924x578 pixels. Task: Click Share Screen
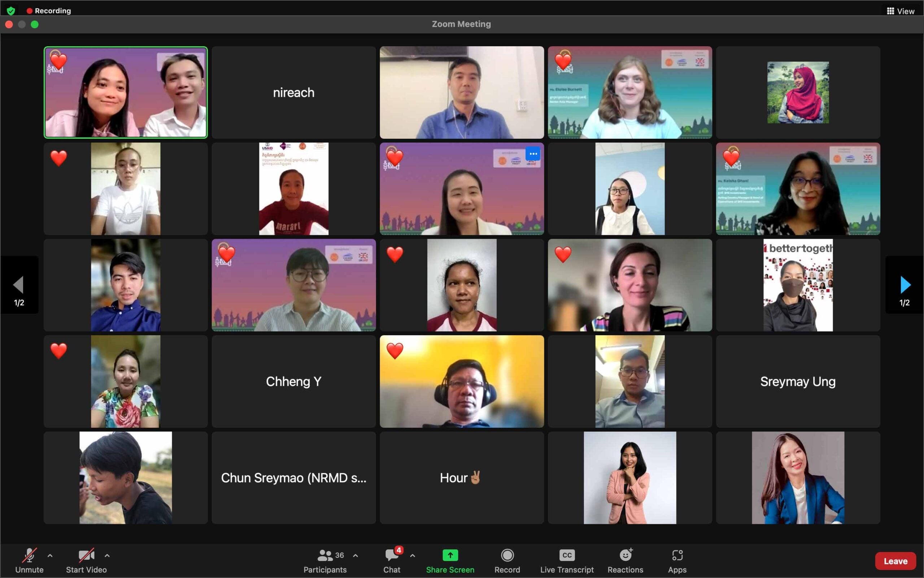450,560
